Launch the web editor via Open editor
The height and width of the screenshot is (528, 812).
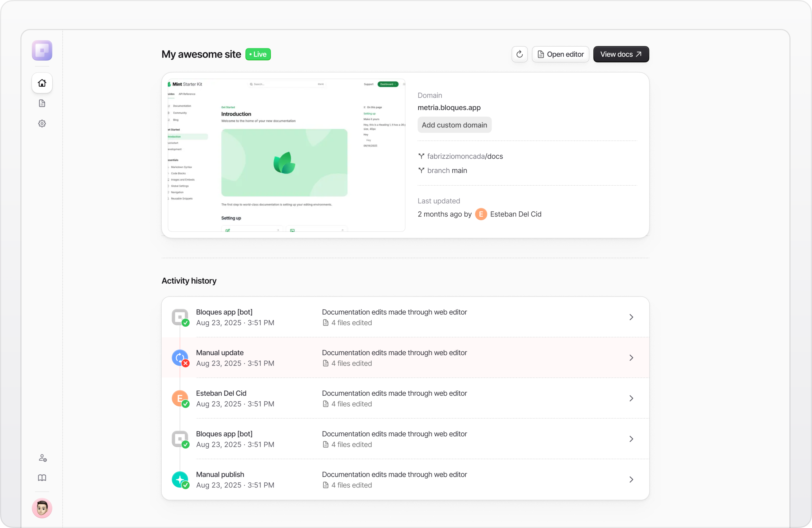pyautogui.click(x=561, y=54)
